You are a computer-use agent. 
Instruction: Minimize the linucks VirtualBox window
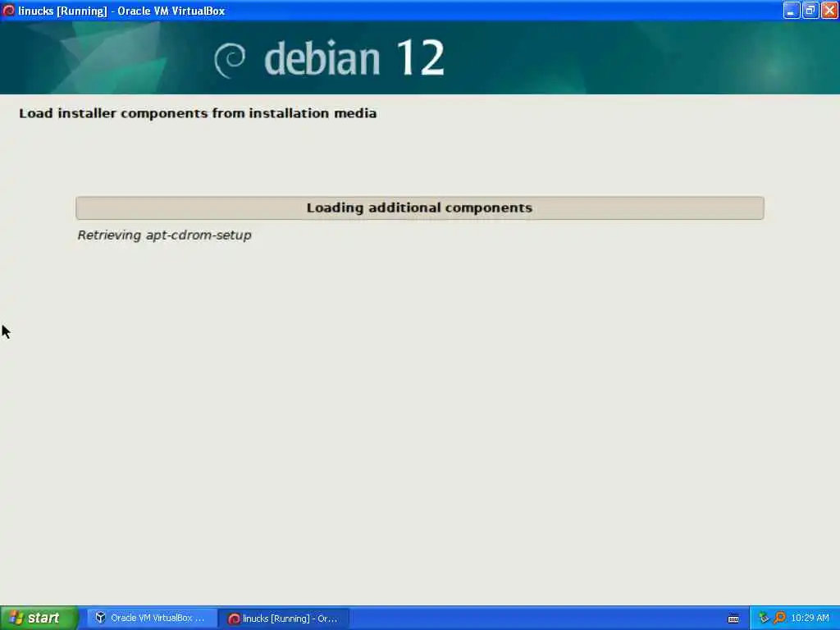click(x=791, y=10)
